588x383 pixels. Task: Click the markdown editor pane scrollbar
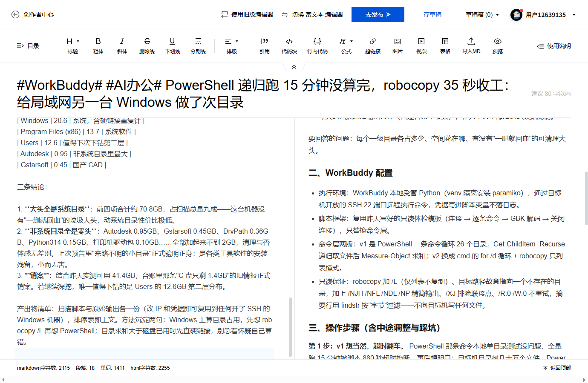[291, 327]
